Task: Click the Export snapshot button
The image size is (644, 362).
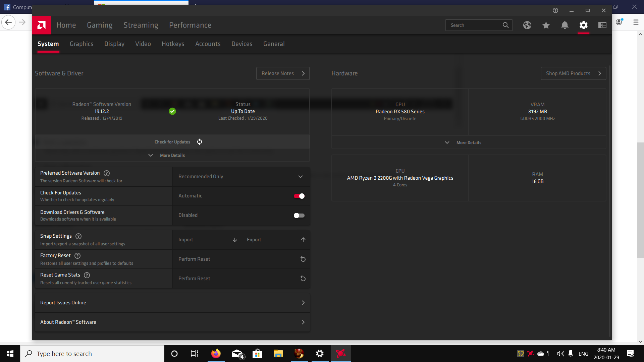Action: click(276, 240)
